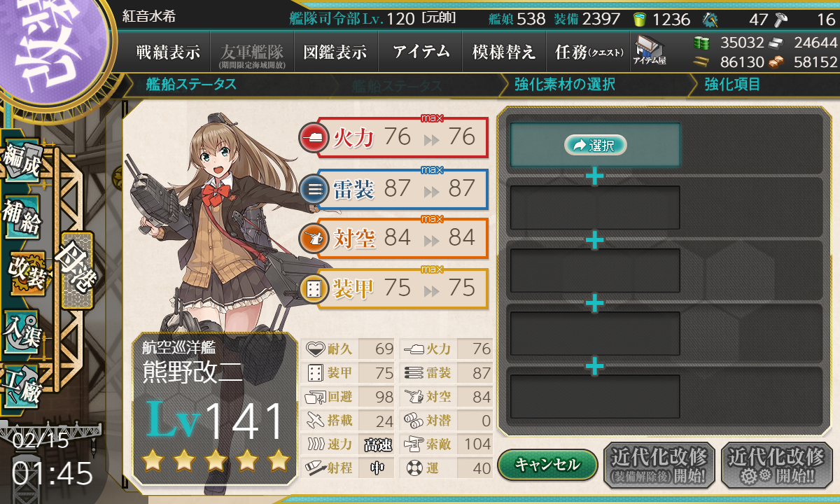Open 模様替え furniture menu
This screenshot has height=504, width=840.
[504, 52]
